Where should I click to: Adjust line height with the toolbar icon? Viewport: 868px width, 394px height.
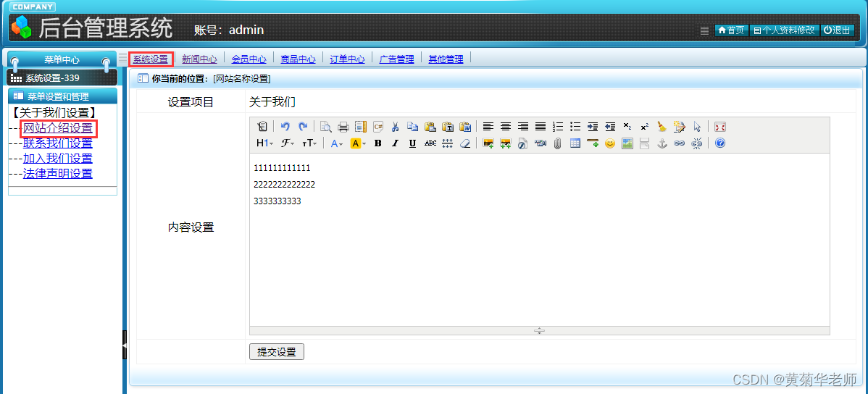point(447,143)
